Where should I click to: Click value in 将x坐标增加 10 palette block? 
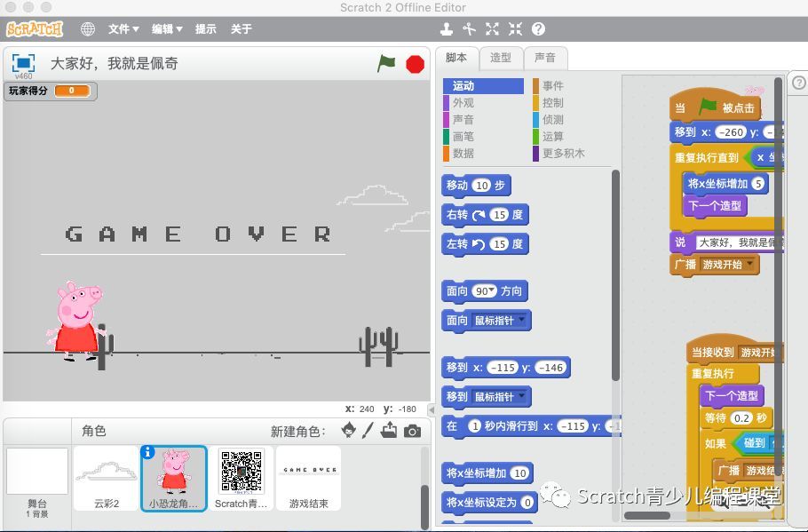pyautogui.click(x=520, y=473)
